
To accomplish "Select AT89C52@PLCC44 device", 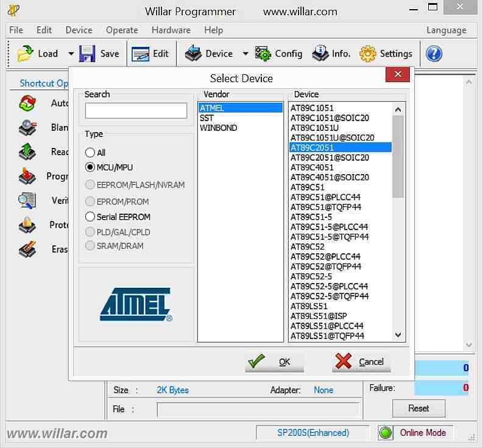I will click(340, 256).
